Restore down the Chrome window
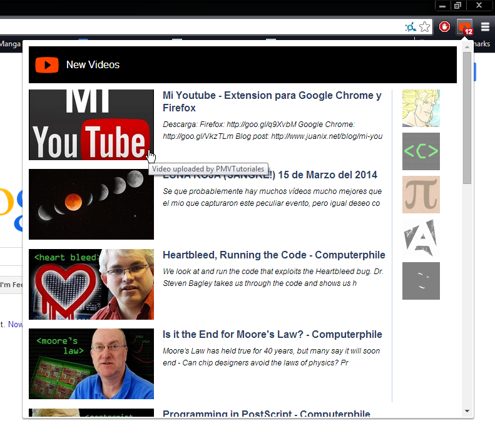495x448 pixels. coord(457,6)
